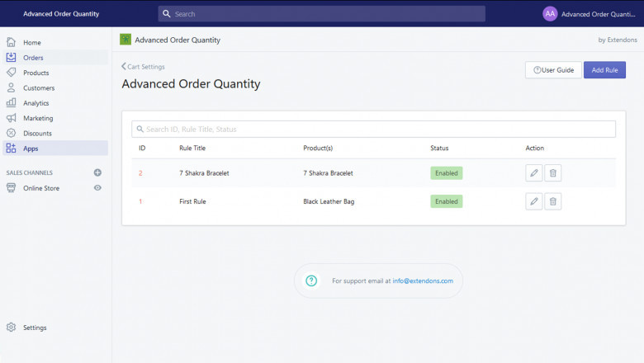Click the info@extendons.com email link
Image resolution: width=644 pixels, height=363 pixels.
tap(423, 281)
